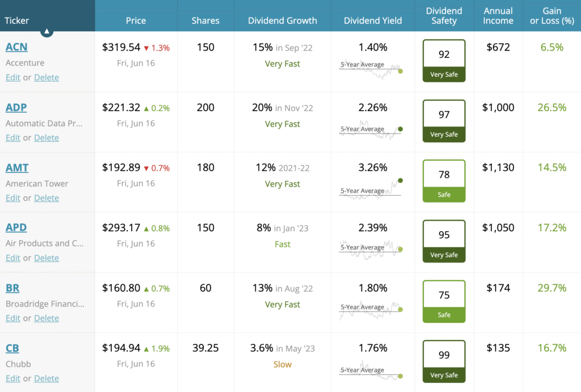Viewport: 581px width, 392px height.
Task: Sort by Dividend Growth column header
Action: click(x=283, y=21)
